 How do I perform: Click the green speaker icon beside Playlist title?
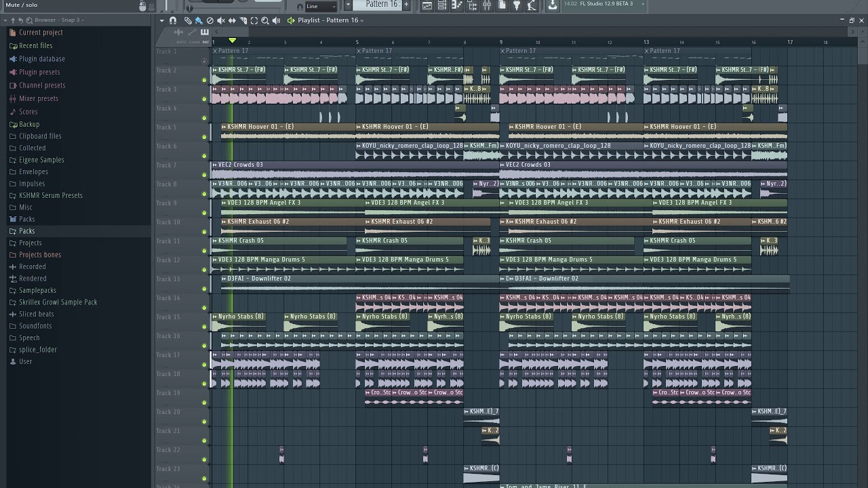tap(291, 20)
